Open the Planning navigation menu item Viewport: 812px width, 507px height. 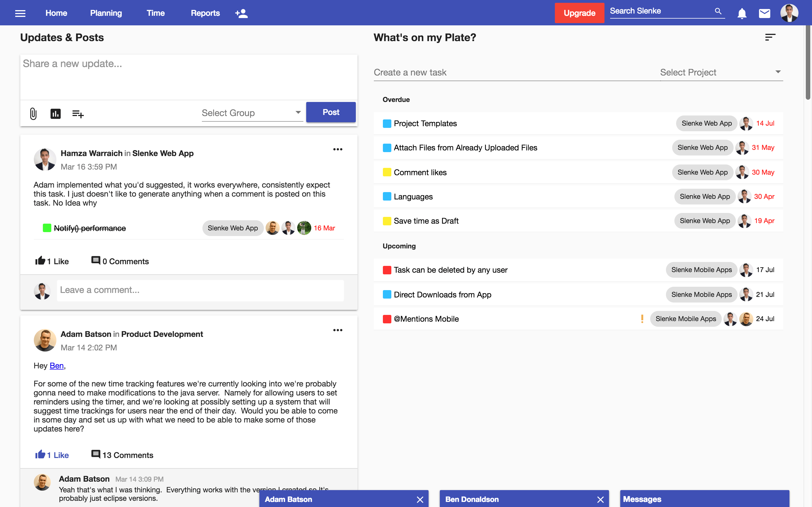point(106,12)
